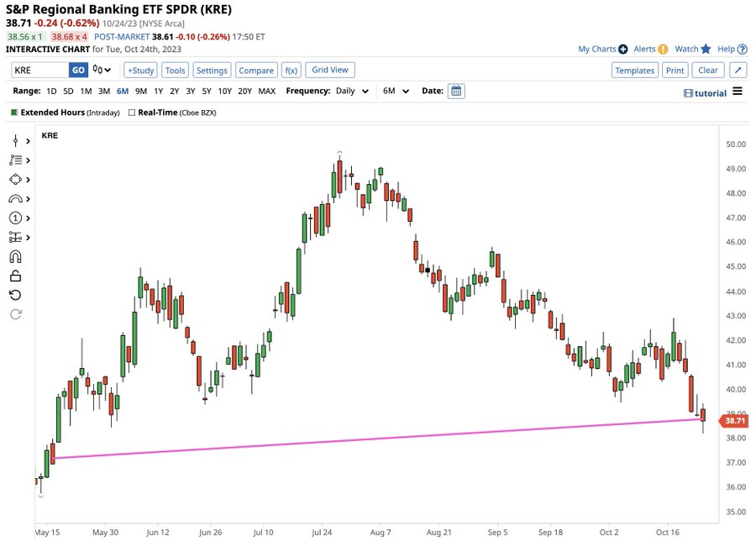This screenshot has height=552, width=756.
Task: Open the chart type candlestick dropdown
Action: [102, 71]
